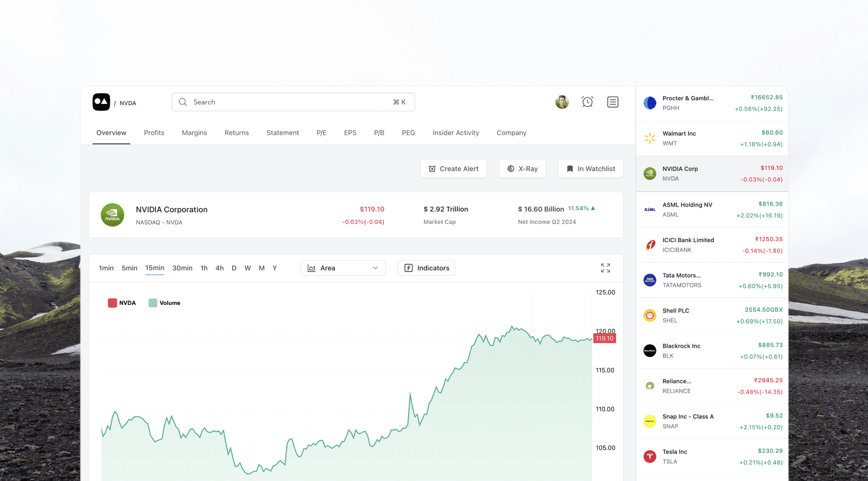The height and width of the screenshot is (481, 868).
Task: Toggle the Volume series legend
Action: pyautogui.click(x=164, y=303)
